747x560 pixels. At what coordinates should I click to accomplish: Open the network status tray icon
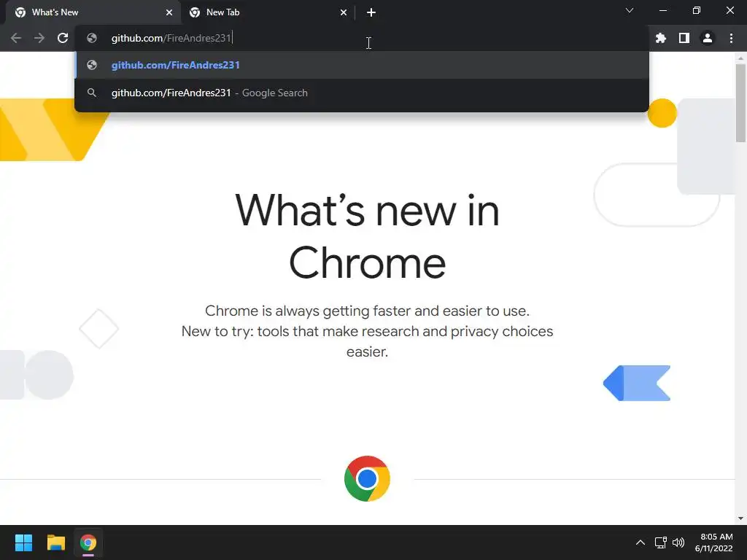pos(660,542)
